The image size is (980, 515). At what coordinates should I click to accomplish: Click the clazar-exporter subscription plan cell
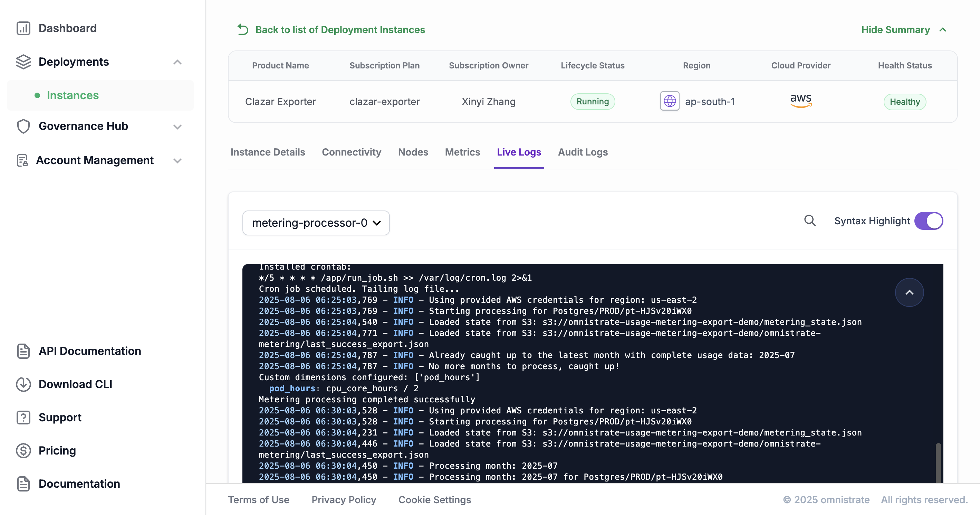coord(385,101)
